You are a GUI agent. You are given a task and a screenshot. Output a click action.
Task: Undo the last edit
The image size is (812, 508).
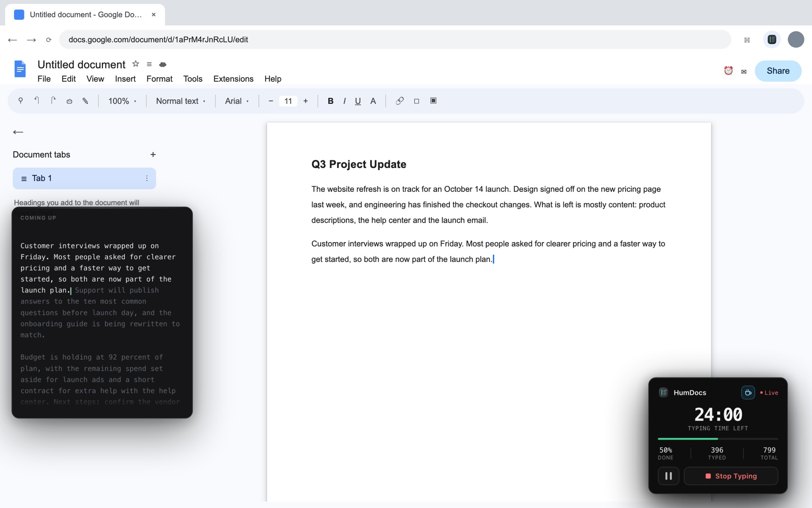point(37,101)
